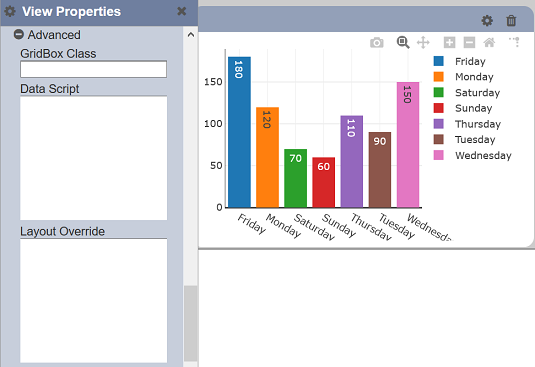Download plot as PNG camera icon

click(377, 43)
